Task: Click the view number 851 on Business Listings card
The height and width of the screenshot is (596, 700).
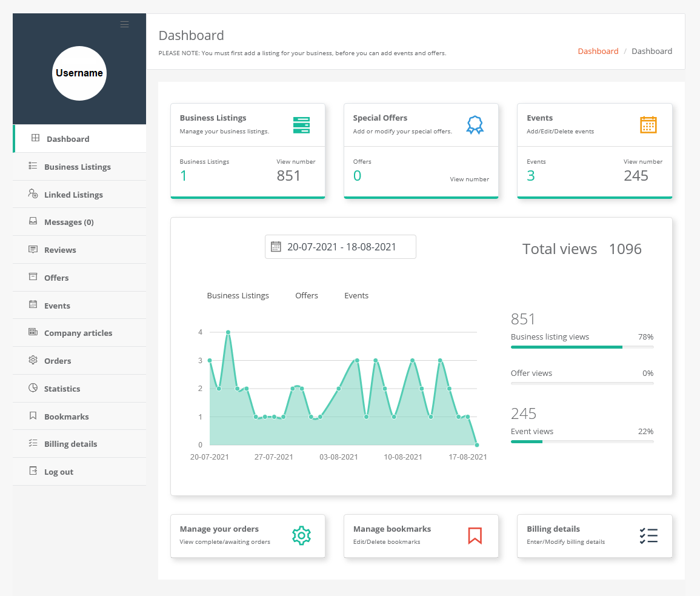Action: (x=288, y=176)
